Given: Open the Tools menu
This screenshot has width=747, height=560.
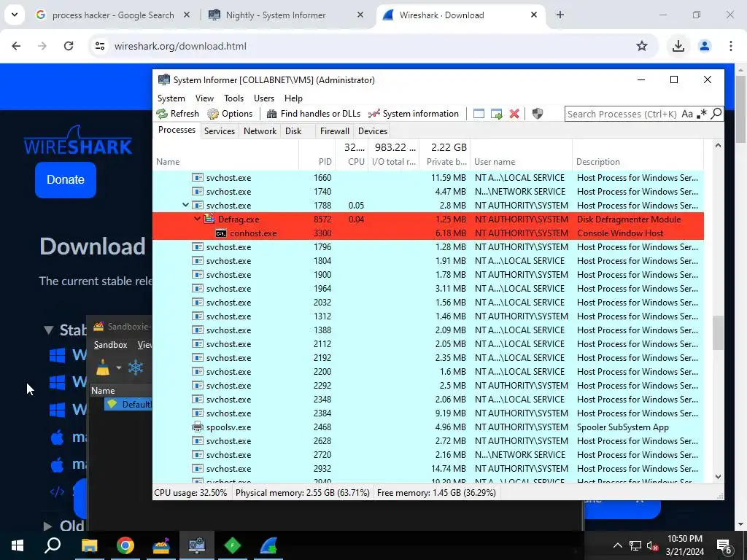Looking at the screenshot, I should (234, 98).
